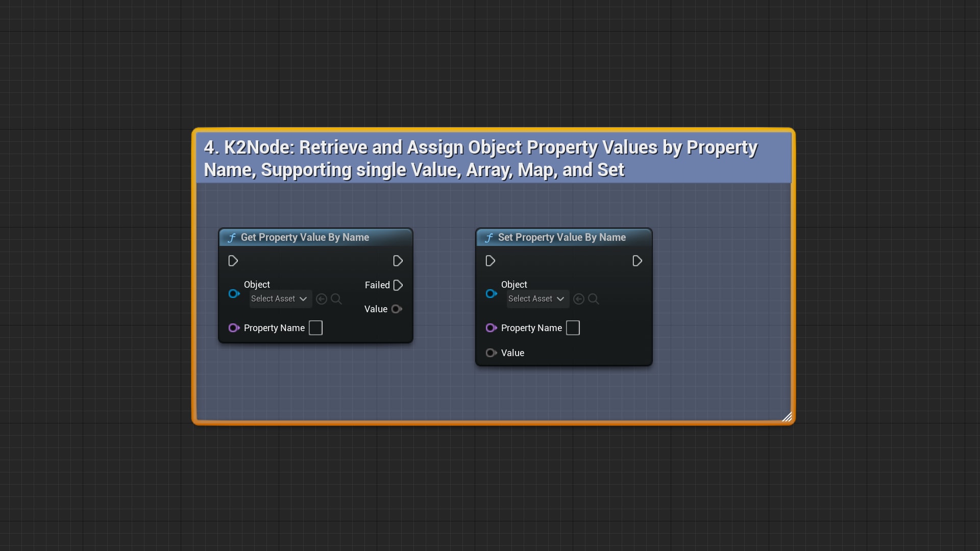Click the Value input pin on the Set node
980x551 pixels.
click(x=491, y=353)
